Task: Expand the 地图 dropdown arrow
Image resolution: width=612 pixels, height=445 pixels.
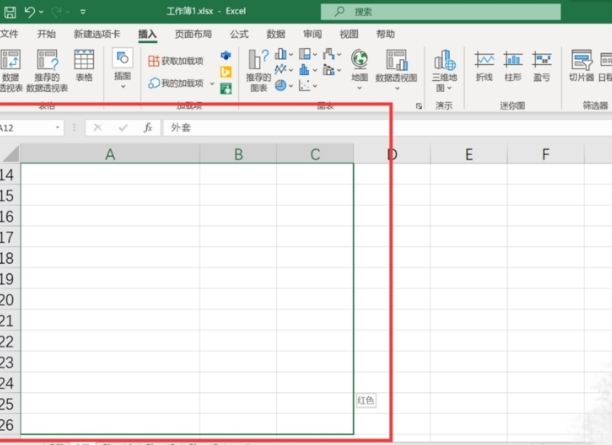Action: pos(359,88)
